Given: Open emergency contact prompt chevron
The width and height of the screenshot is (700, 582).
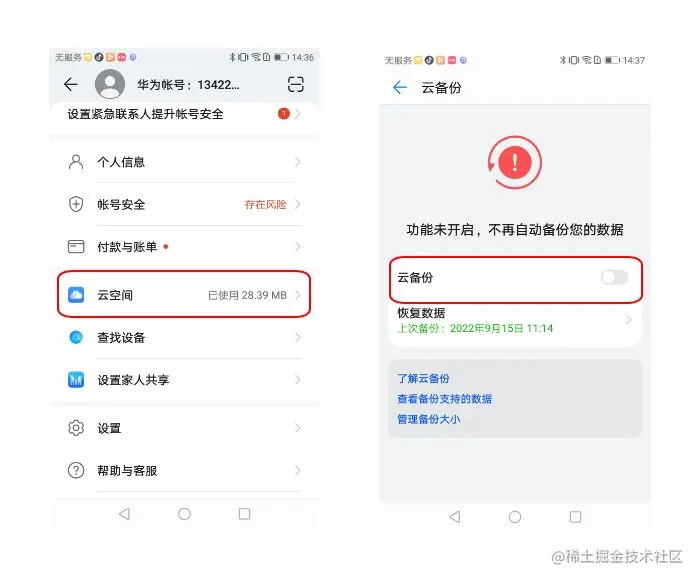Looking at the screenshot, I should [x=298, y=114].
